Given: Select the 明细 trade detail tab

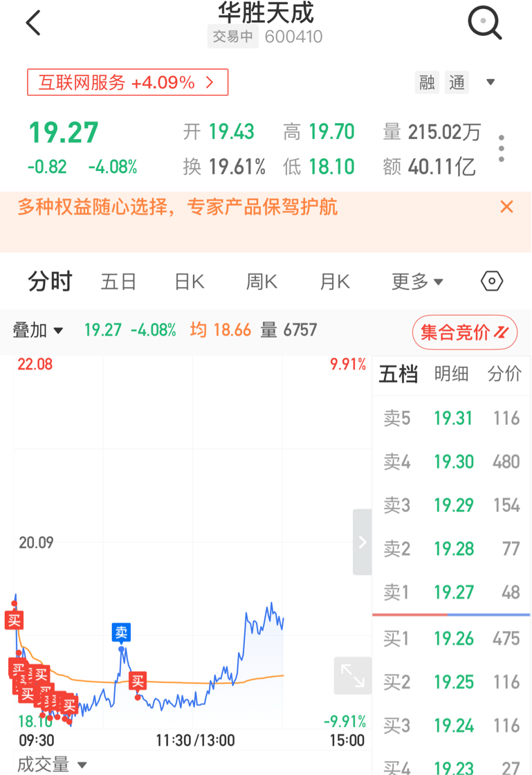Looking at the screenshot, I should coord(452,374).
